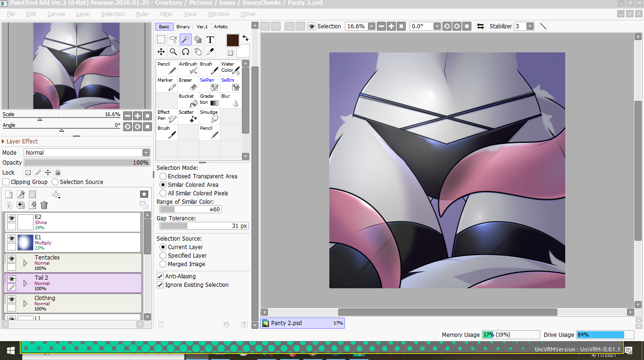The width and height of the screenshot is (644, 360).
Task: Flip the canvas view horizontally
Action: tap(480, 26)
